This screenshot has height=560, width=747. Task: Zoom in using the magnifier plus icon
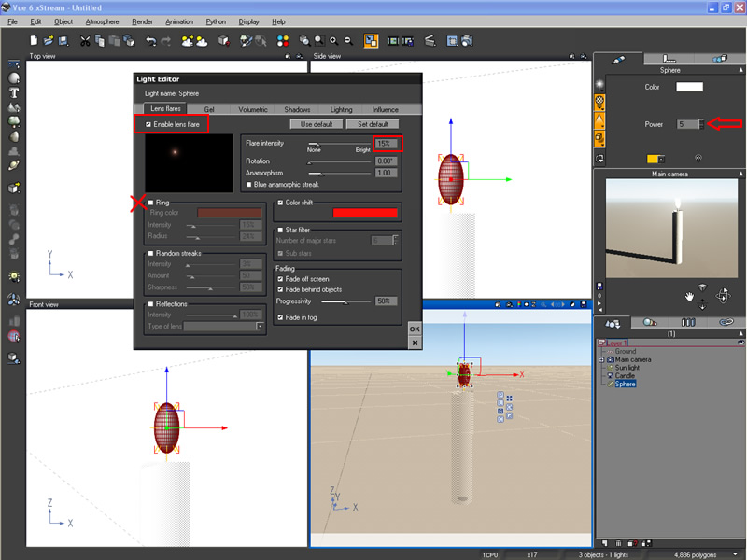pos(334,41)
